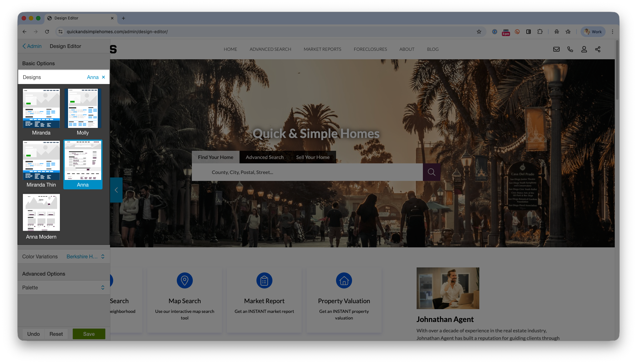Open the user account icon
Viewport: 637px width, 364px height.
tap(584, 49)
